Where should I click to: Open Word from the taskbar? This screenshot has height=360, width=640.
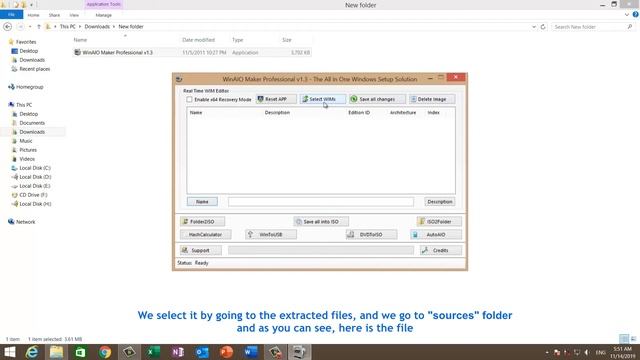251,352
